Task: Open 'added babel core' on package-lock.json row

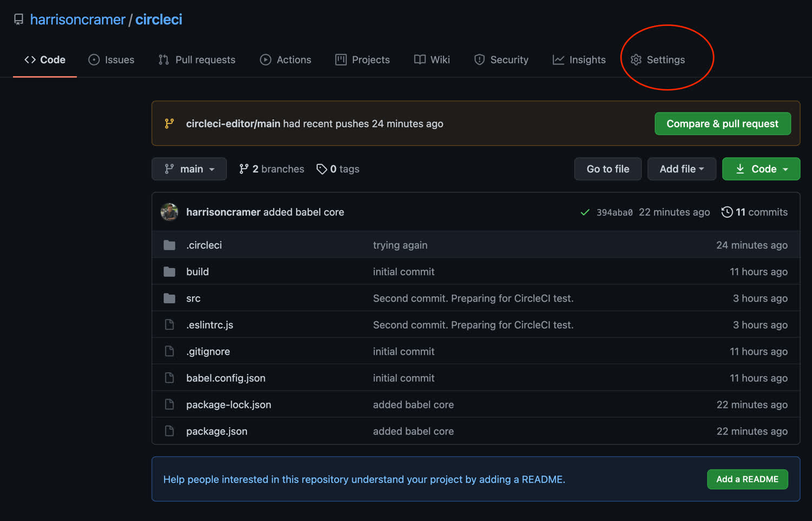Action: [x=414, y=405]
